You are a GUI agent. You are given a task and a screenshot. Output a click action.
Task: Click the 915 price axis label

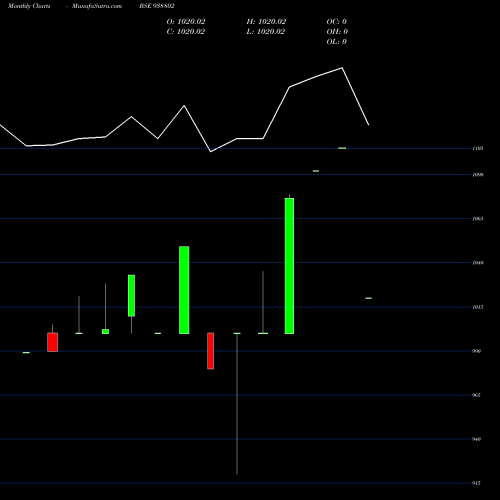click(477, 483)
